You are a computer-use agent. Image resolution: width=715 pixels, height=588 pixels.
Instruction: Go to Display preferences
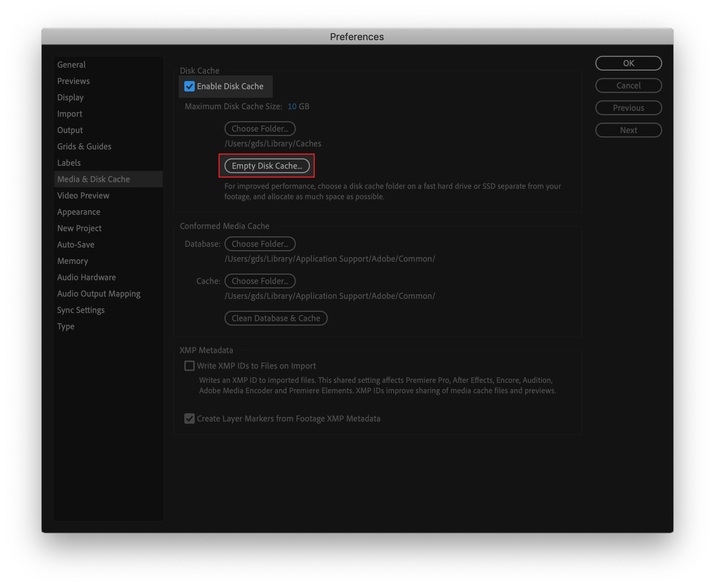pos(108,97)
